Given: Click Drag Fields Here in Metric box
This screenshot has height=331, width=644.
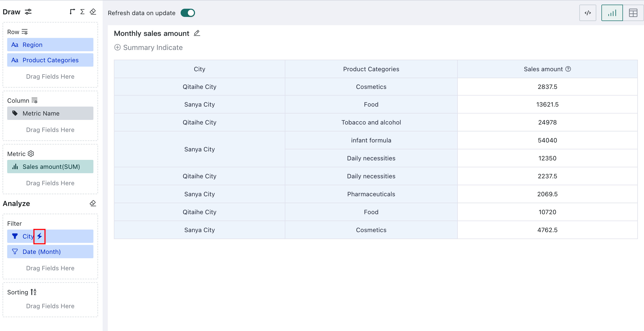Looking at the screenshot, I should pyautogui.click(x=50, y=183).
